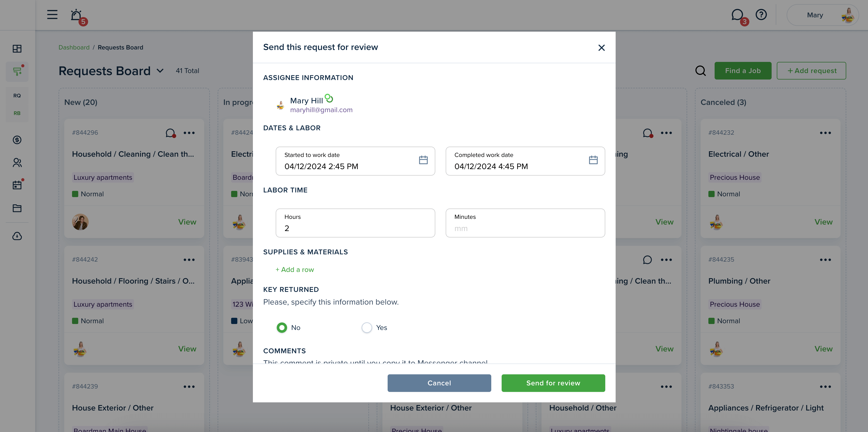The width and height of the screenshot is (868, 432).
Task: Expand the Requests Board title dropdown
Action: (x=160, y=71)
